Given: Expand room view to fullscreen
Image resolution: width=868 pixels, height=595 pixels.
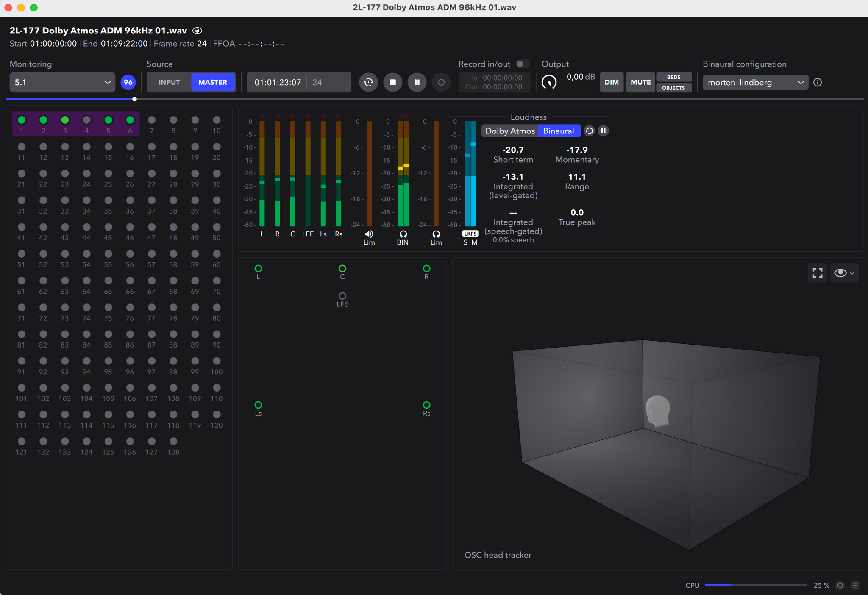Looking at the screenshot, I should (x=817, y=273).
